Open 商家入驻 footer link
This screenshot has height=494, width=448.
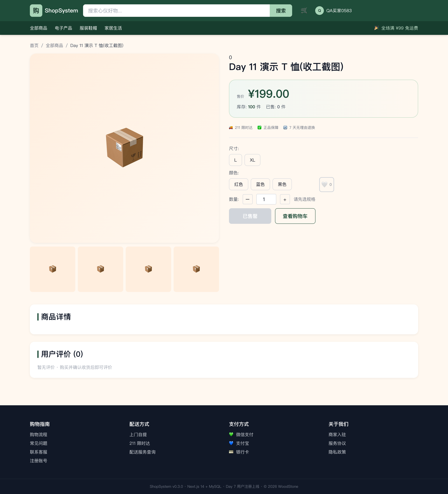[337, 434]
